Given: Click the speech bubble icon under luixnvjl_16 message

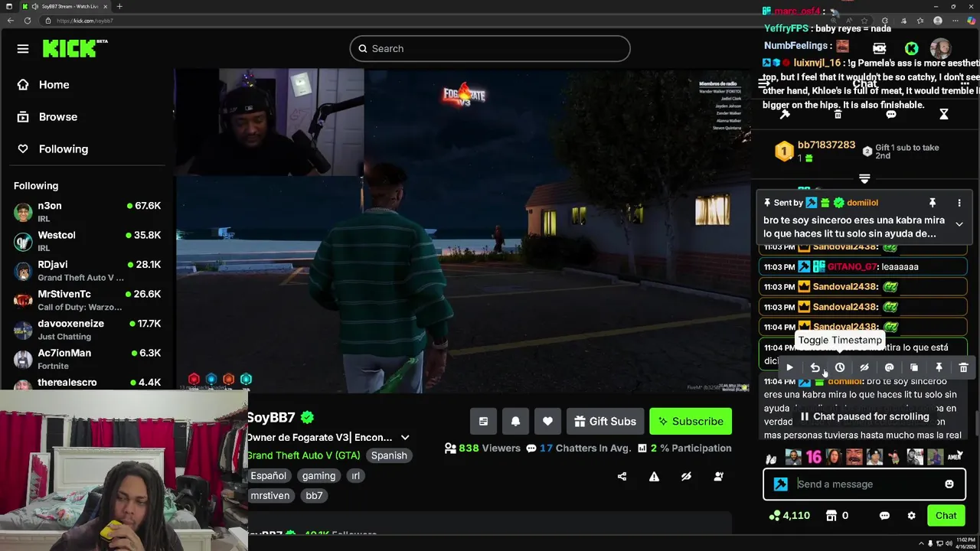Looking at the screenshot, I should tap(890, 114).
